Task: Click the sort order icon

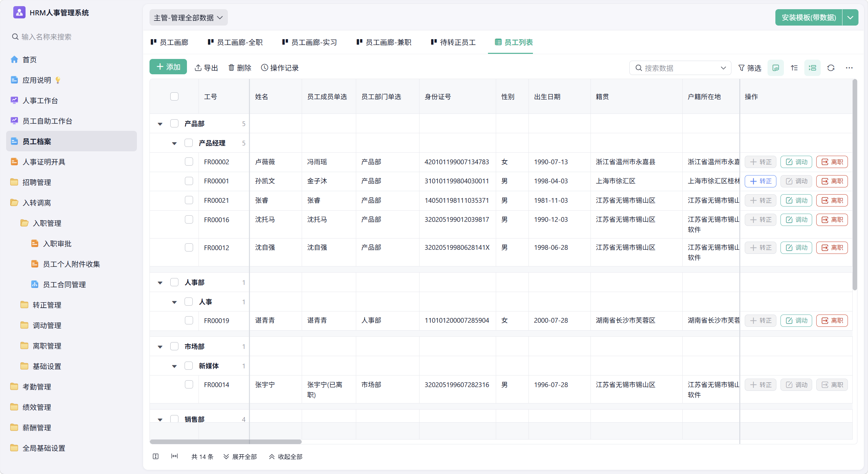Action: pyautogui.click(x=794, y=68)
